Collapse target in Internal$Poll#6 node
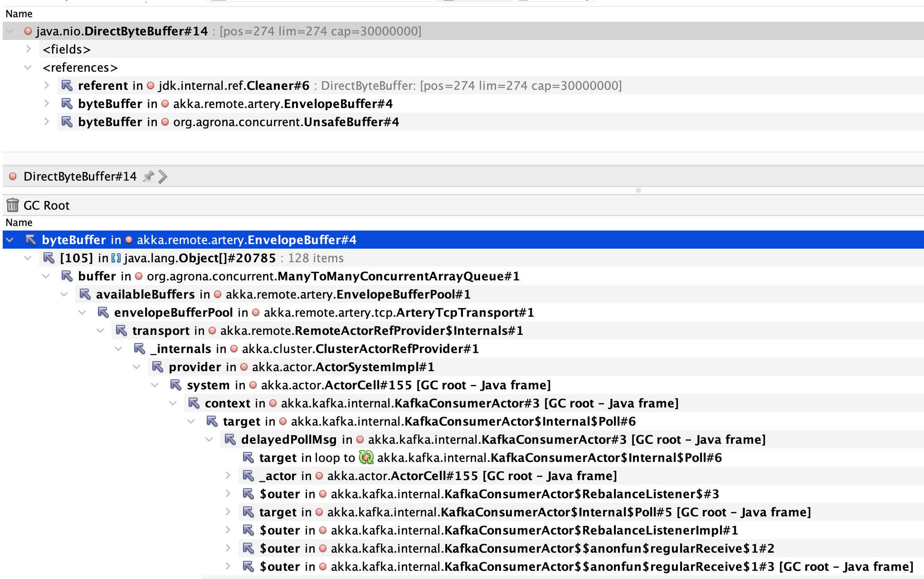This screenshot has width=924, height=579. 191,422
